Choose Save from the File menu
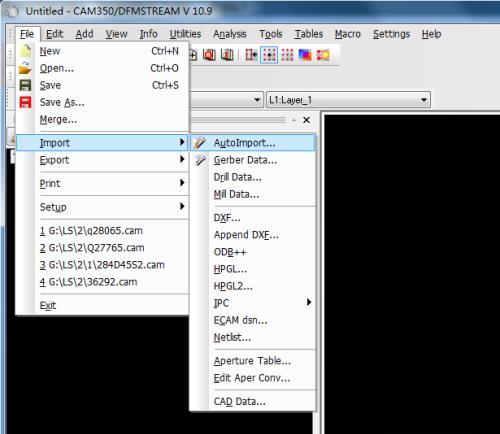Image resolution: width=500 pixels, height=434 pixels. tap(102, 85)
